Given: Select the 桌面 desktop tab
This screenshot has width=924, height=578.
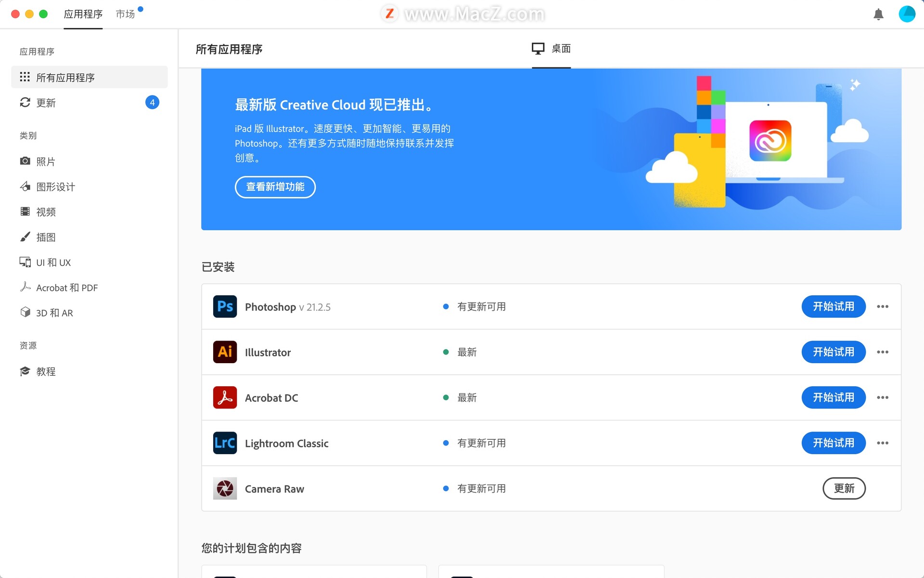Looking at the screenshot, I should [x=552, y=49].
